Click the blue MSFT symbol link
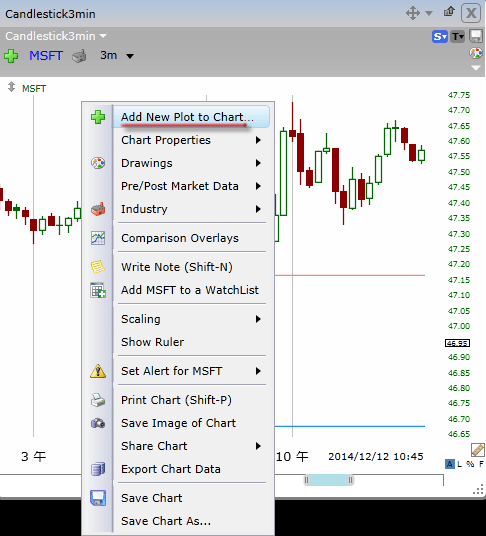Screen dimensions: 486x536 [x=46, y=55]
